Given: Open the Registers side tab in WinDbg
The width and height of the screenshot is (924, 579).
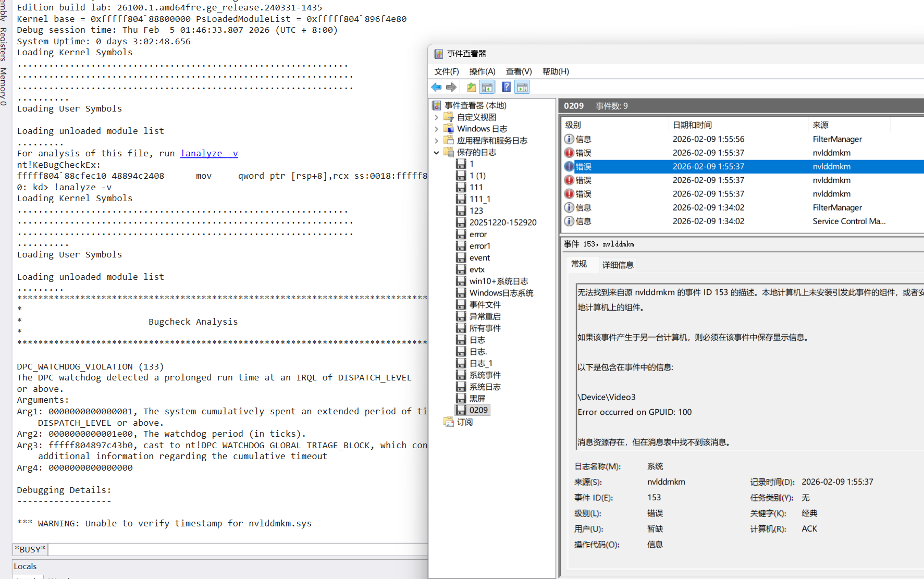Looking at the screenshot, I should (x=4, y=44).
